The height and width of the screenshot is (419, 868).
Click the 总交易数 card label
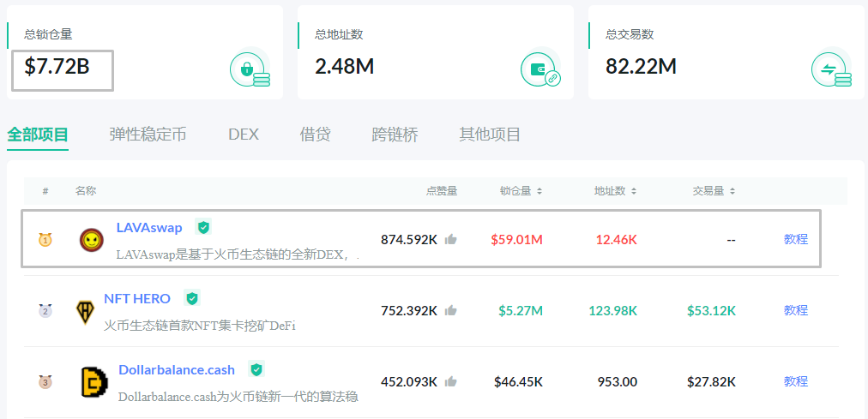pos(630,34)
